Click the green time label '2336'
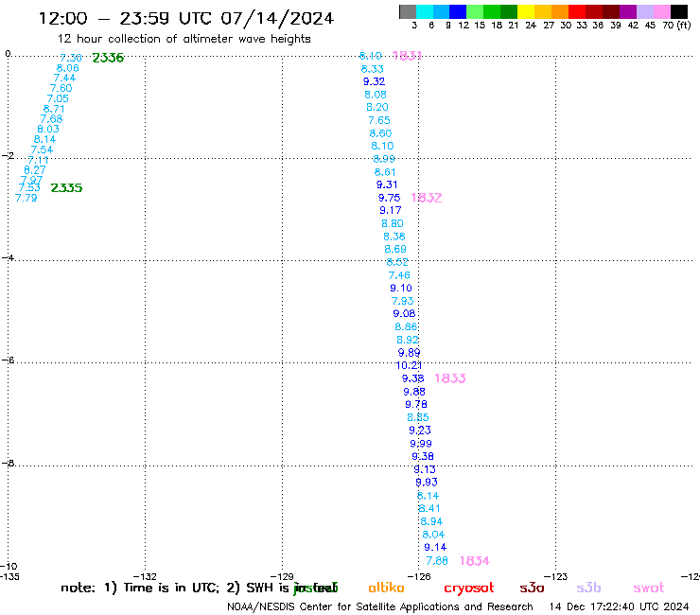700x615 pixels. coord(108,58)
